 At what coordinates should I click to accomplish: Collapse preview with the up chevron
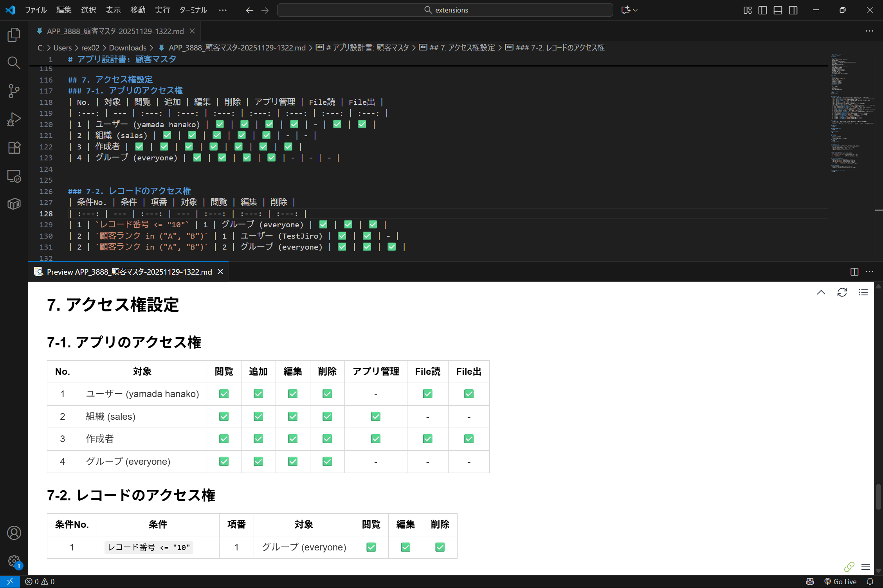tap(821, 292)
